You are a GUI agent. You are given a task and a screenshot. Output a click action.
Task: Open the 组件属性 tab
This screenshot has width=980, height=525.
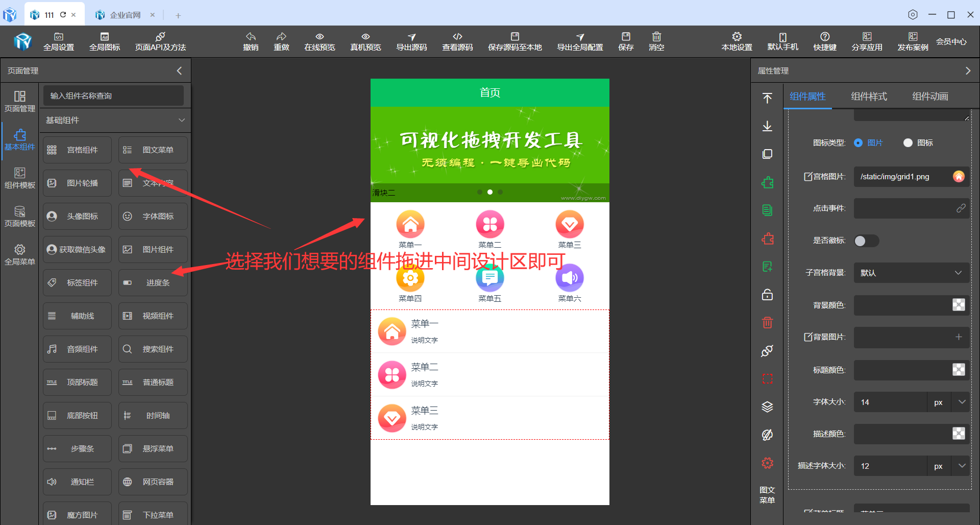point(807,96)
